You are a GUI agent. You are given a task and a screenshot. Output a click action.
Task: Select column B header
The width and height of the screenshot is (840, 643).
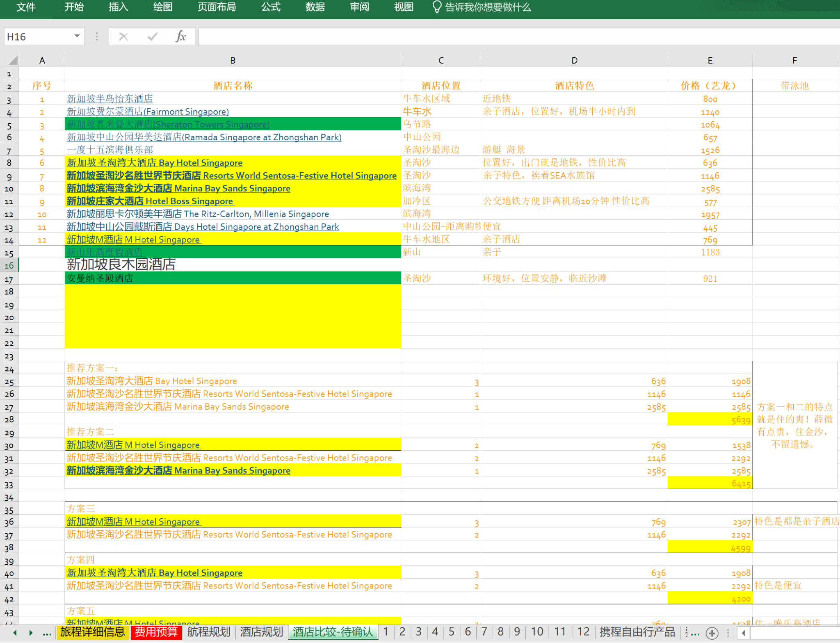[x=233, y=60]
